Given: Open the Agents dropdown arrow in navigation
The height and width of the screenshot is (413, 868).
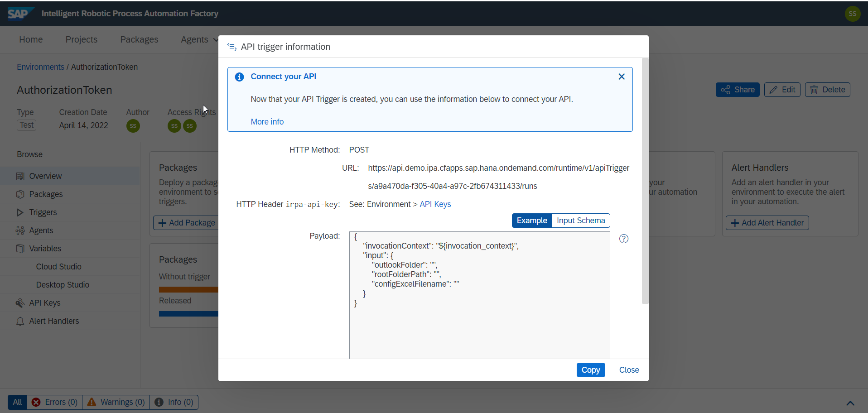Looking at the screenshot, I should coord(216,40).
